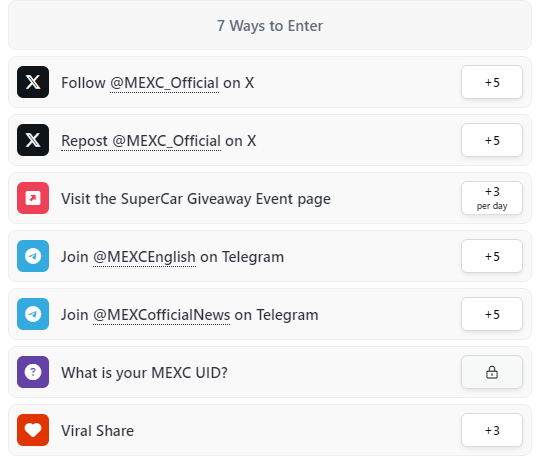The width and height of the screenshot is (540, 462).
Task: Click the Telegram icon for @MEXCofficialNews
Action: [x=33, y=314]
